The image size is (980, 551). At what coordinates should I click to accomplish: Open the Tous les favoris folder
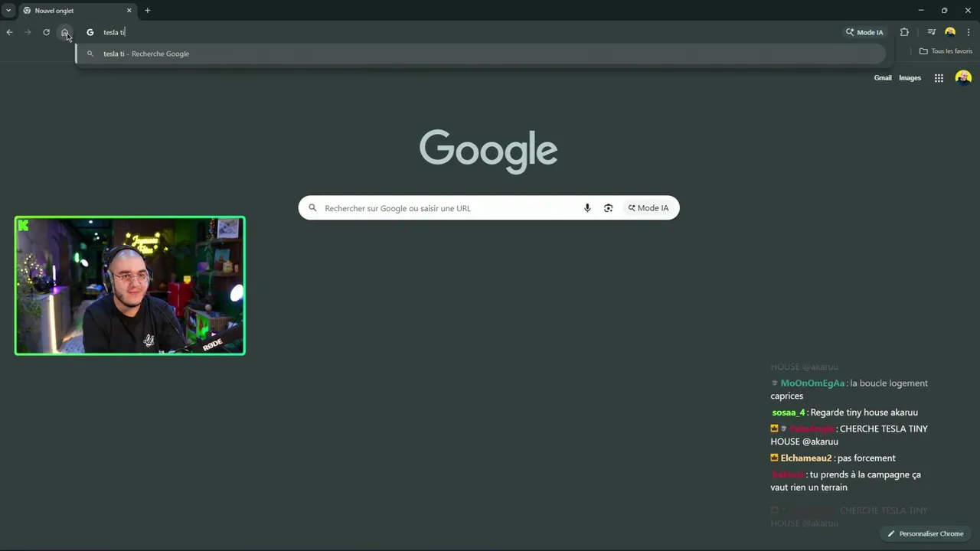946,51
